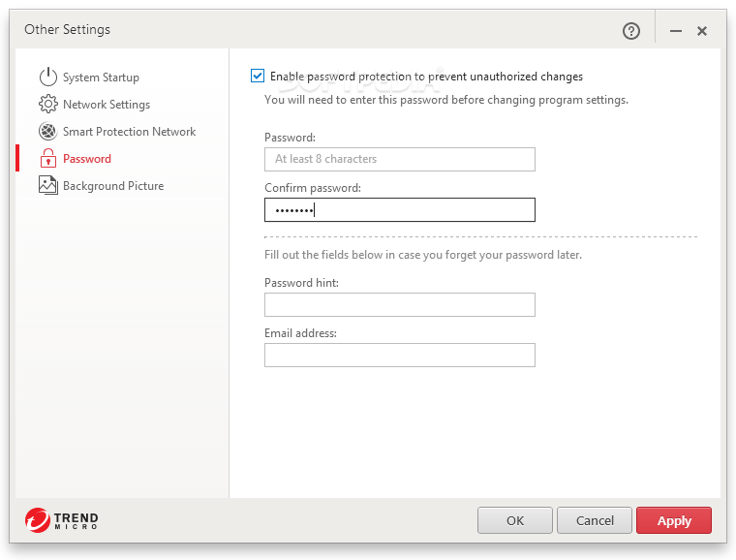
Task: Select the Email address field
Action: (399, 355)
